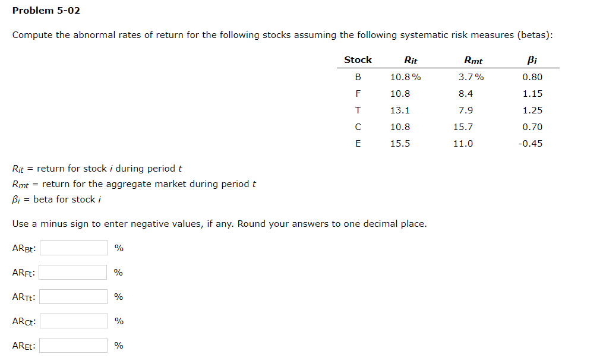Viewport: 603px width, 364px height.
Task: Click the percent sign next to ARBt field
Action: pyautogui.click(x=118, y=248)
